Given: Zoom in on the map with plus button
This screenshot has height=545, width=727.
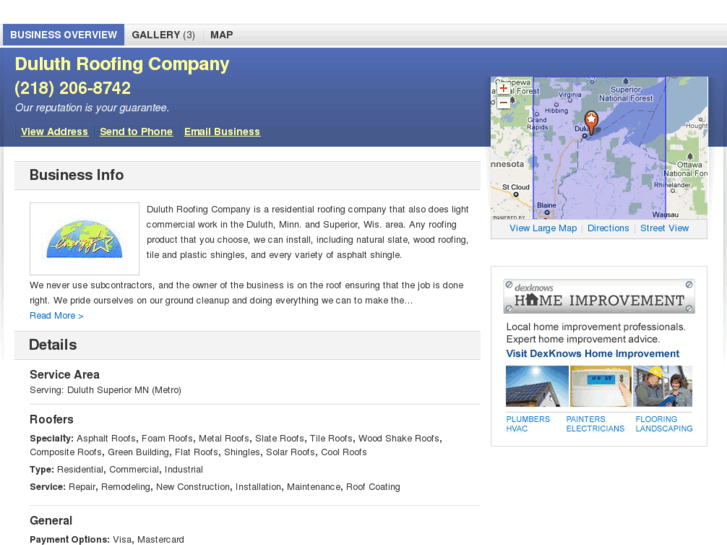Looking at the screenshot, I should (x=504, y=88).
